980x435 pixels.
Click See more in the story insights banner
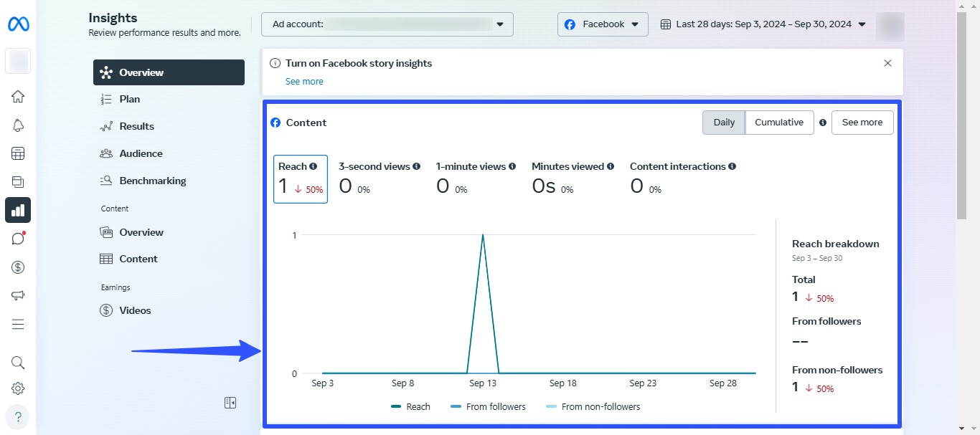[304, 81]
